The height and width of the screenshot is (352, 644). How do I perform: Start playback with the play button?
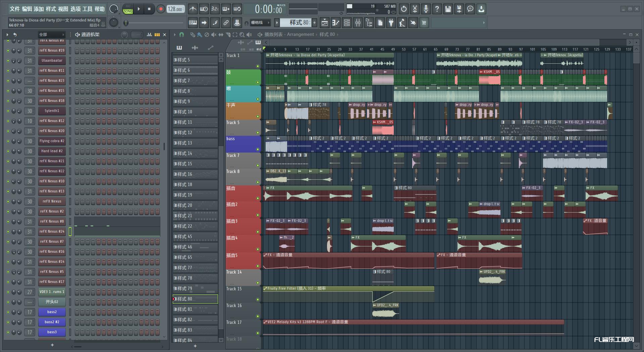(x=139, y=9)
